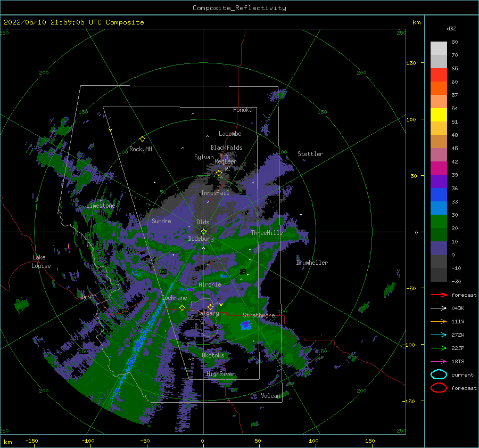
Task: Click the Limestone label
Action: [101, 206]
